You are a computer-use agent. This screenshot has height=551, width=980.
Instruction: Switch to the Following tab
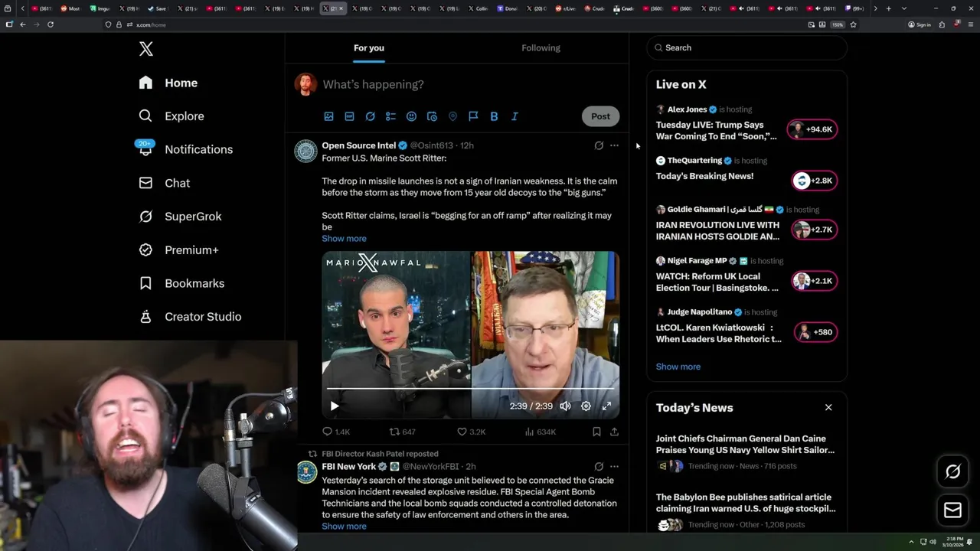pos(541,48)
